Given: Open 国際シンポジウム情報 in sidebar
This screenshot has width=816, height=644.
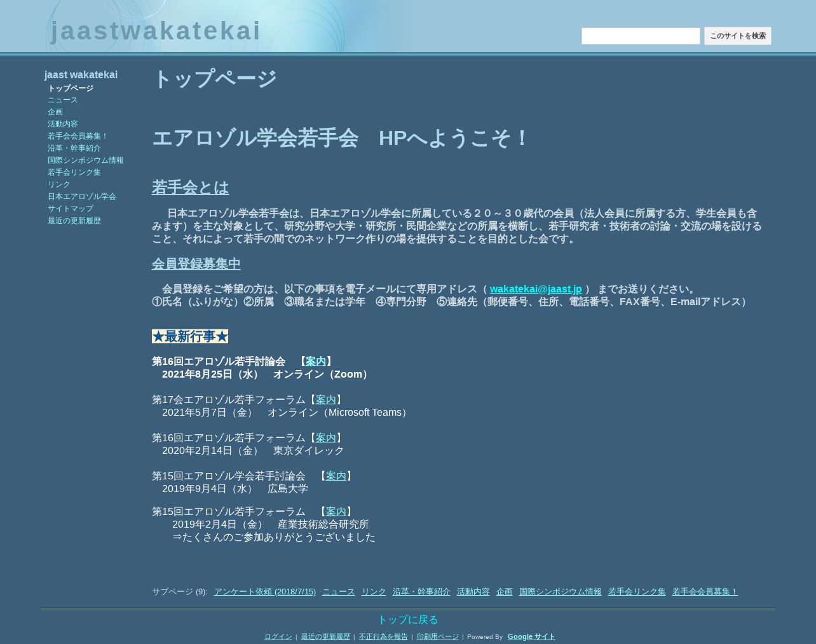Looking at the screenshot, I should point(86,160).
